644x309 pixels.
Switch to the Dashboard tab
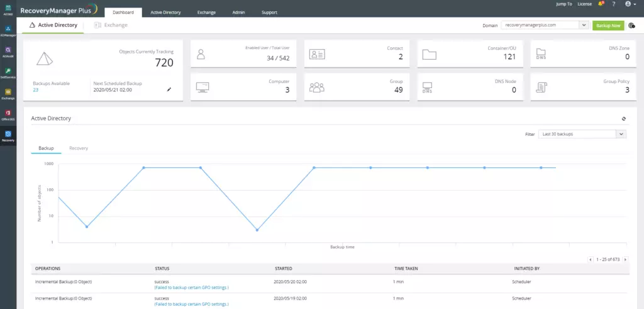(123, 13)
